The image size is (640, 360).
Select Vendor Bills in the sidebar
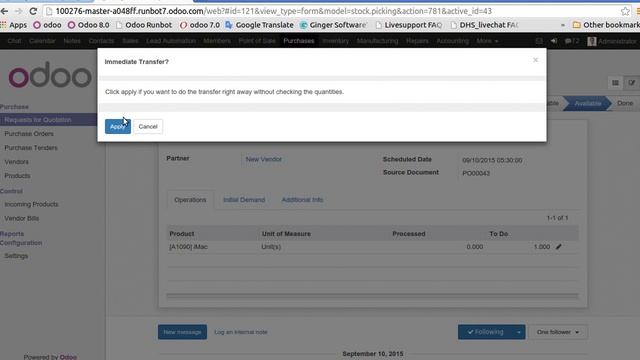(x=22, y=218)
